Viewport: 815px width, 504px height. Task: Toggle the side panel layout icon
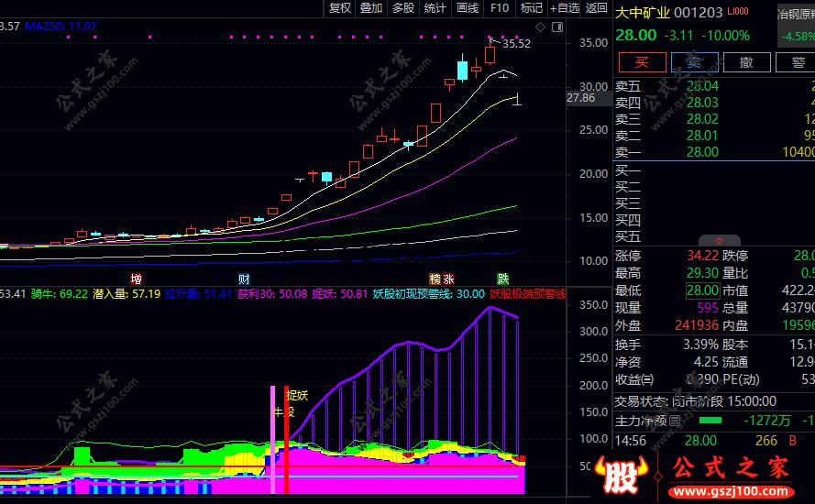pyautogui.click(x=557, y=27)
